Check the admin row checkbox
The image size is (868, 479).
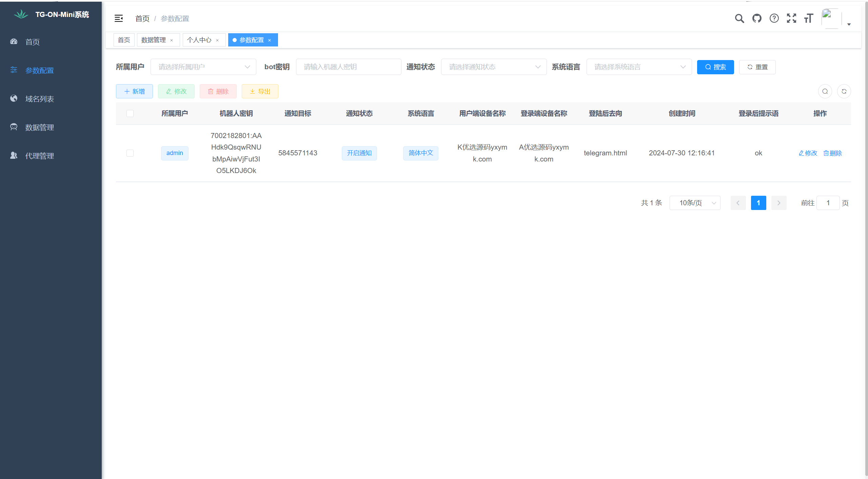point(130,153)
